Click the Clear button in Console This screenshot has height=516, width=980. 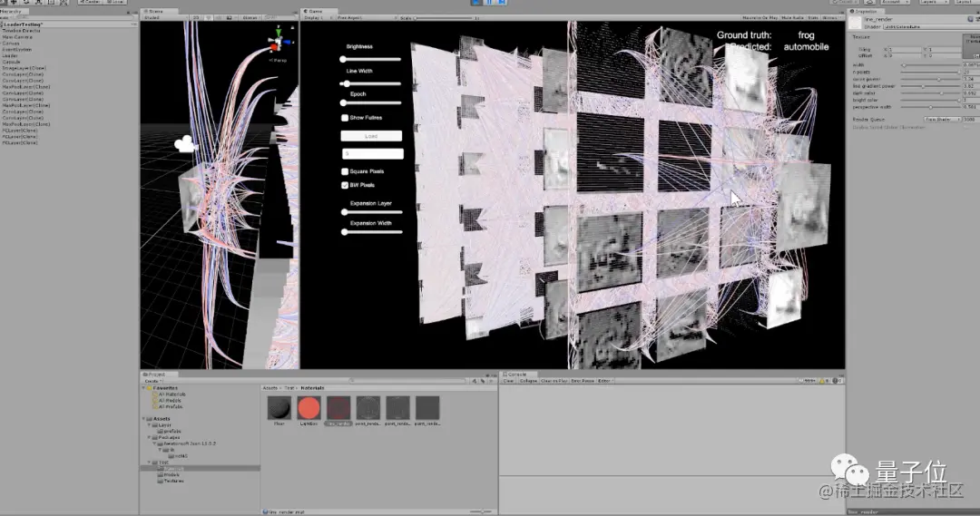tap(508, 381)
